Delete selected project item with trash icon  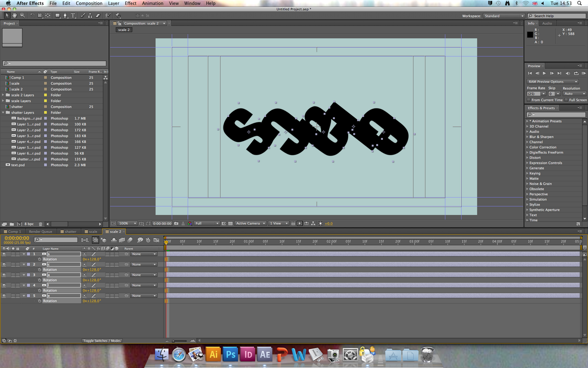[40, 224]
